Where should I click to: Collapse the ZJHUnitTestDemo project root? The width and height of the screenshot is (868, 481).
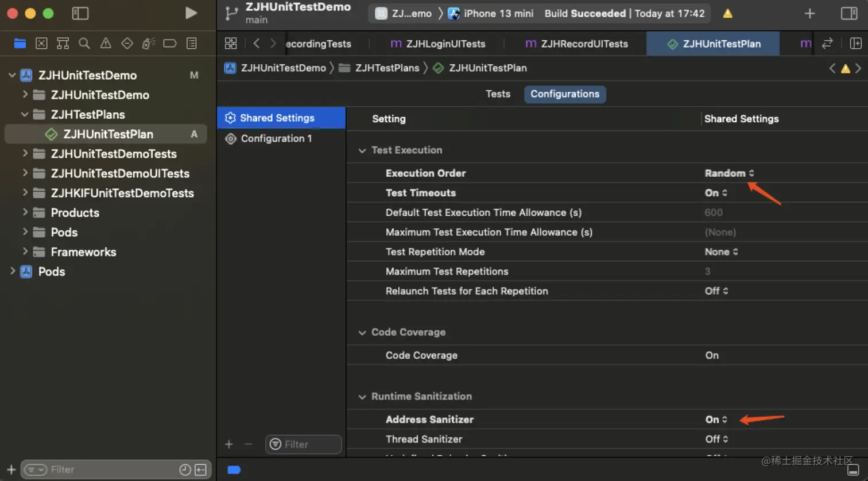(11, 75)
